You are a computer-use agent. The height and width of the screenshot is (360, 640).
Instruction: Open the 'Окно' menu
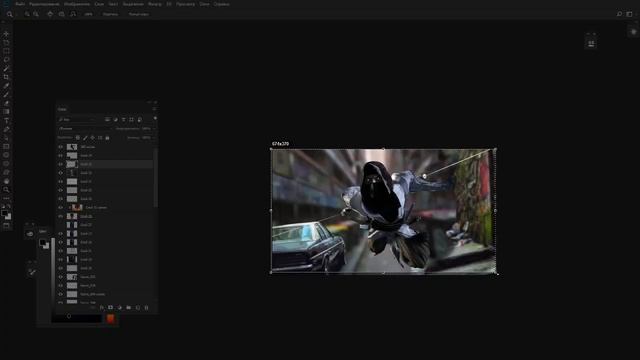pyautogui.click(x=204, y=4)
